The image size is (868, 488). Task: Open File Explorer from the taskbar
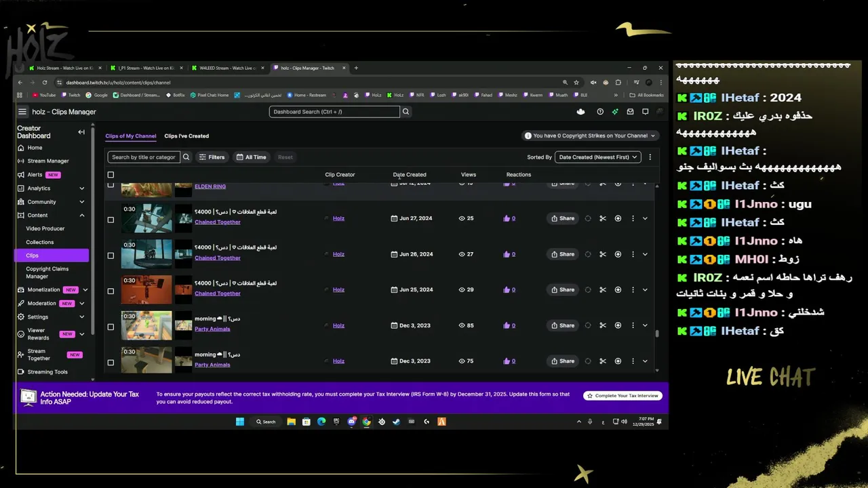(291, 422)
